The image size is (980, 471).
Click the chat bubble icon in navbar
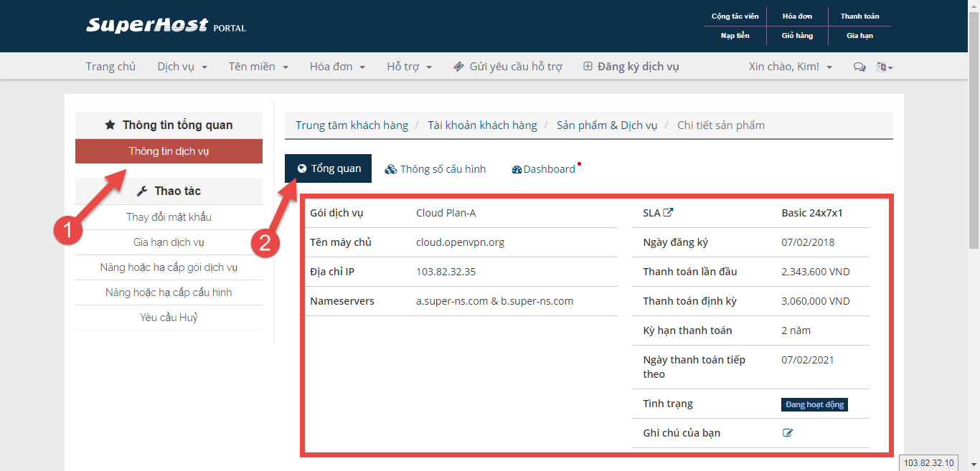point(859,67)
